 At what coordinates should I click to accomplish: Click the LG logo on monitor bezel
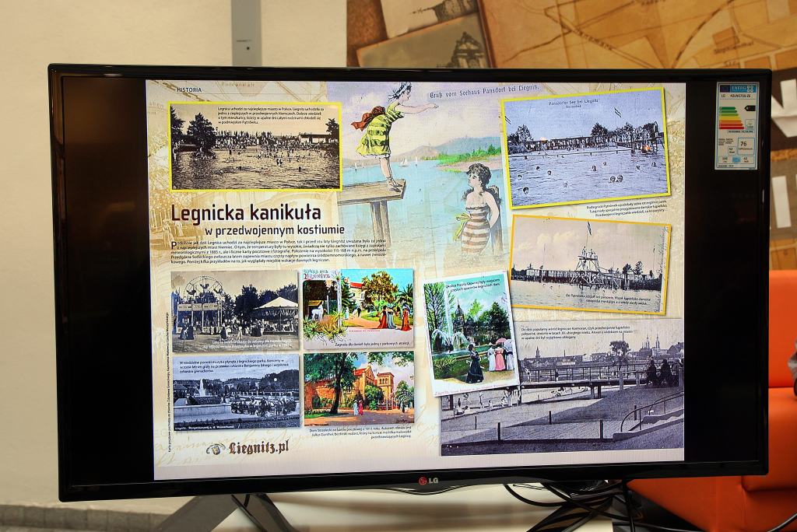click(428, 480)
